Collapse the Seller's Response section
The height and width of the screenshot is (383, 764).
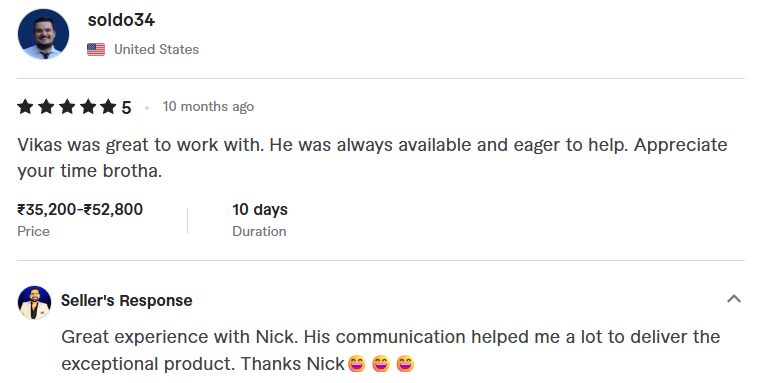tap(734, 299)
